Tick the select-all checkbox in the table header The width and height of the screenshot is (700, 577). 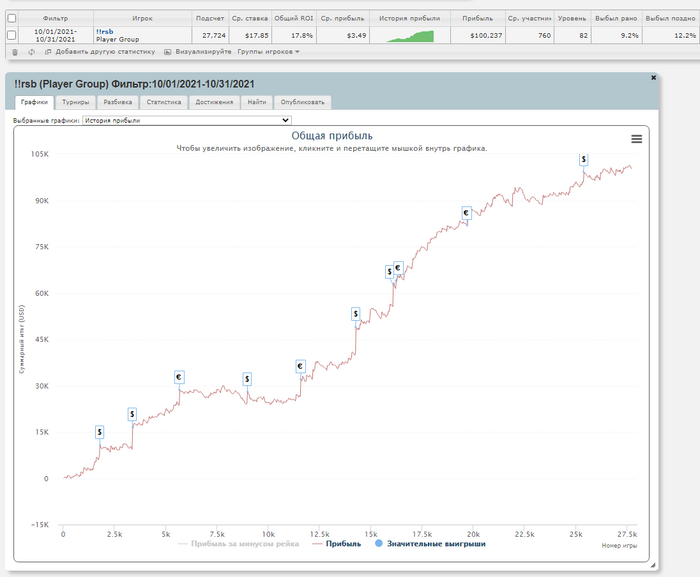(x=12, y=18)
